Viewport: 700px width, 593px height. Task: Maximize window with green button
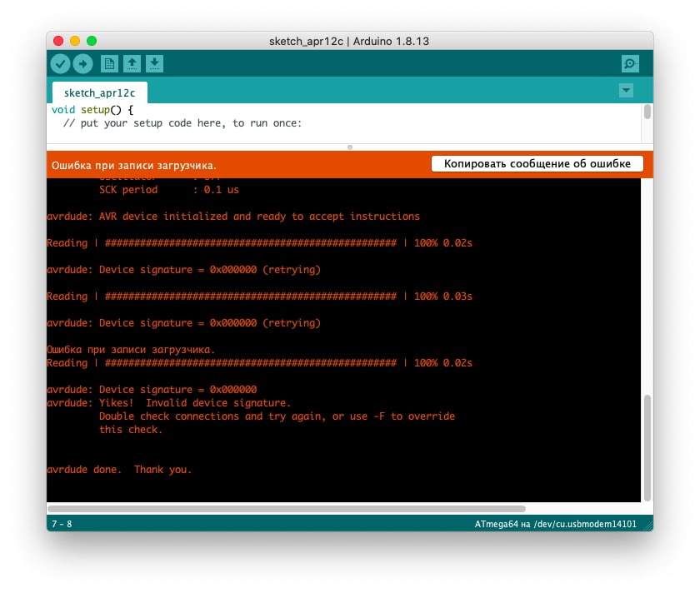pos(92,41)
